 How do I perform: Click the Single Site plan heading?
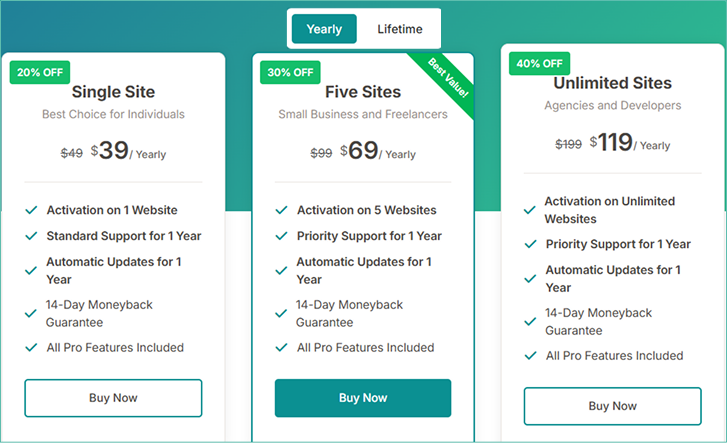click(x=113, y=92)
